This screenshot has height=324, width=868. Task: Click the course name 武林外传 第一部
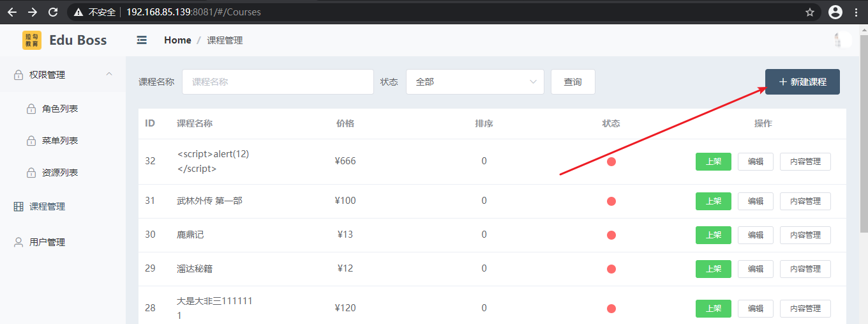(x=209, y=201)
